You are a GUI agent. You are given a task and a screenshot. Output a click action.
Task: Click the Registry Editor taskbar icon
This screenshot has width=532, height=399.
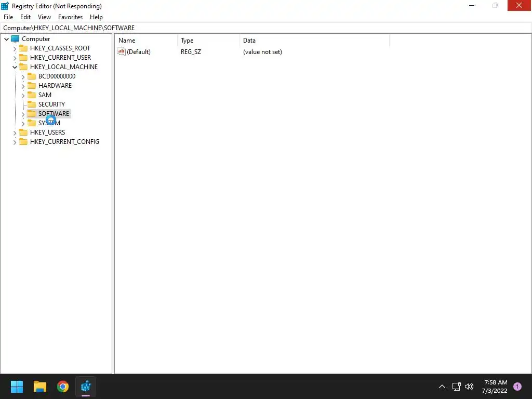86,387
